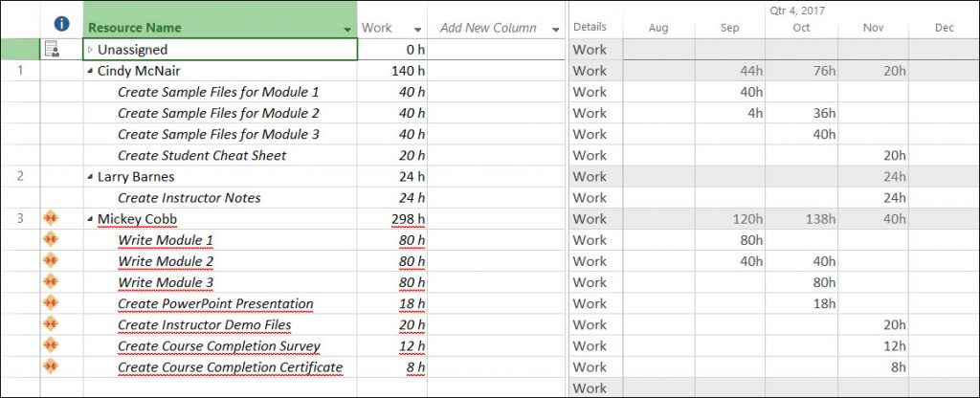Viewport: 980px width, 398px height.
Task: Select the Create Instructor Notes assignment
Action: pyautogui.click(x=189, y=198)
